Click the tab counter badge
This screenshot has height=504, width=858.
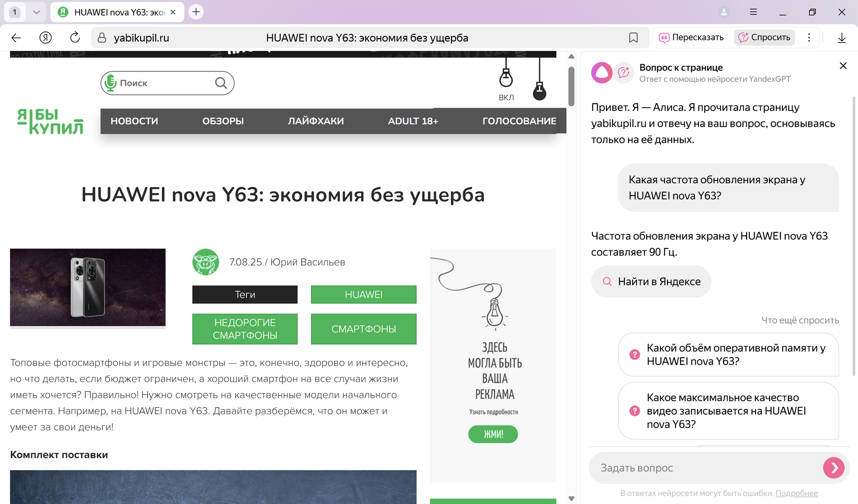(x=15, y=12)
